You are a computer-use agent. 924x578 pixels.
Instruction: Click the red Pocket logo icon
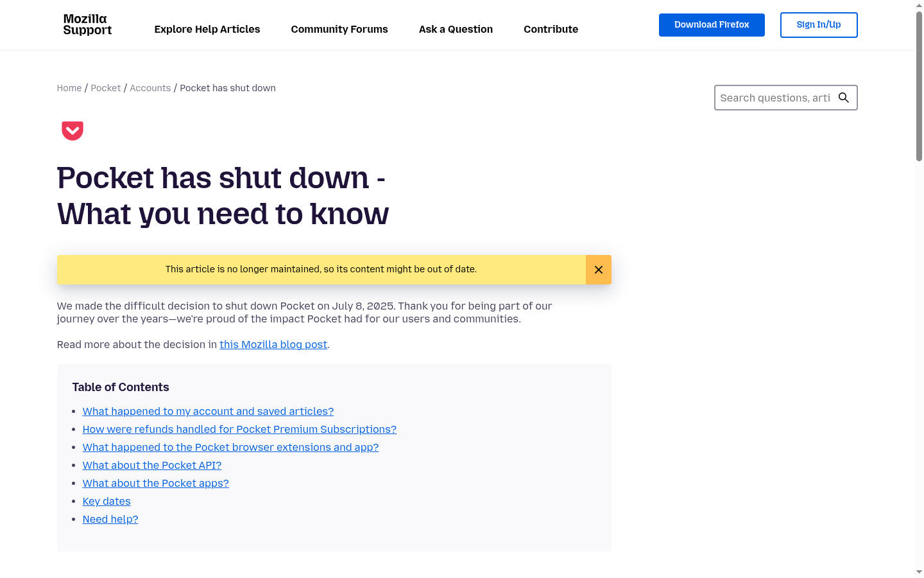[x=73, y=130]
